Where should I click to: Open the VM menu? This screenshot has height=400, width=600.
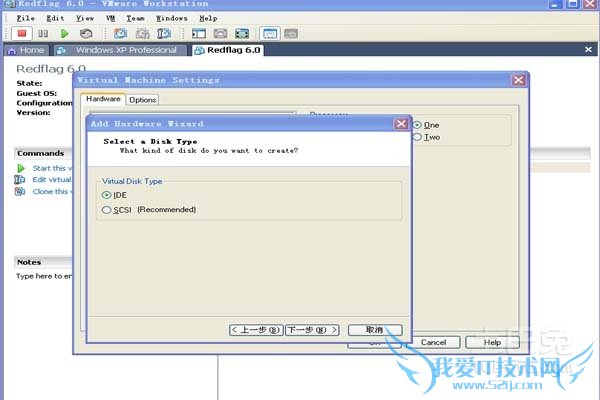coord(111,18)
